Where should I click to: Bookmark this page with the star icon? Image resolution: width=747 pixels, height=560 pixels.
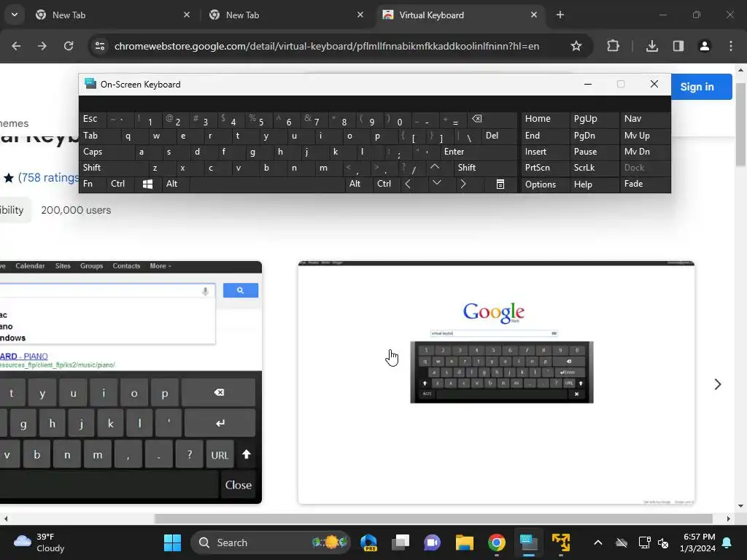576,46
